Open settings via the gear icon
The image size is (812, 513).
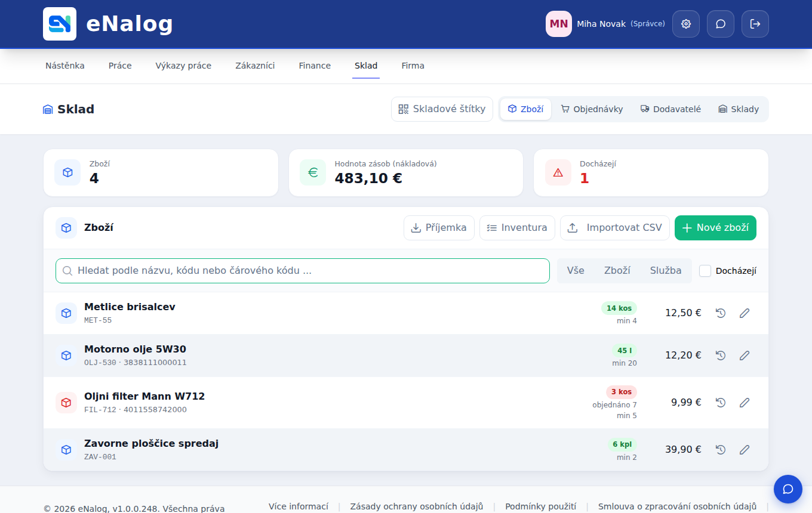point(686,24)
